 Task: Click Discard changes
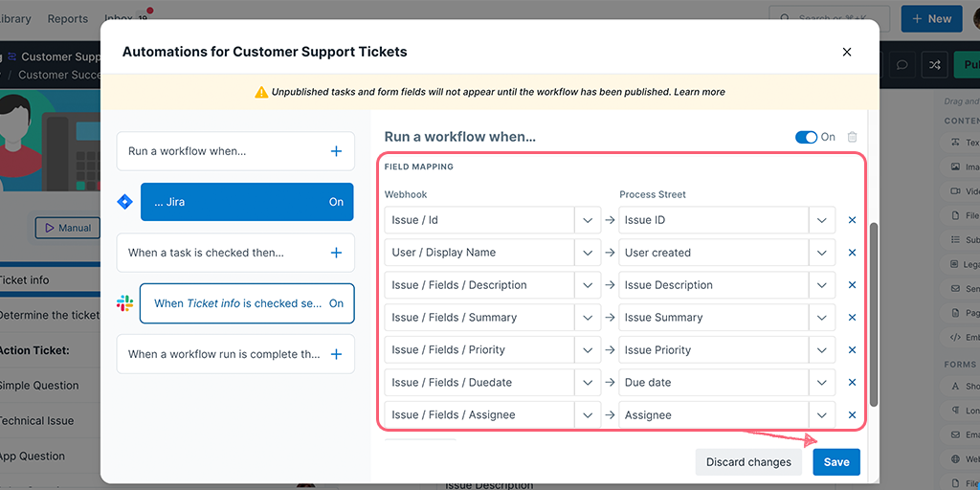click(748, 462)
